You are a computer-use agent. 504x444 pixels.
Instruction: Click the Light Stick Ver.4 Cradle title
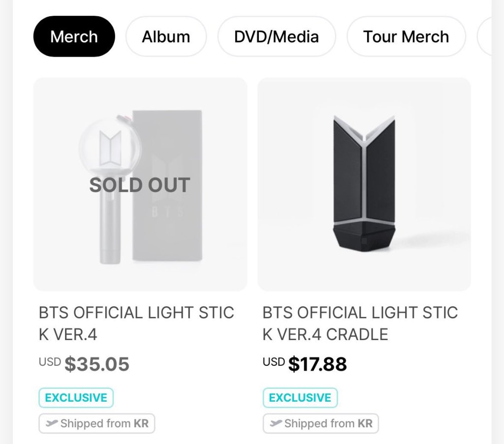tap(360, 323)
